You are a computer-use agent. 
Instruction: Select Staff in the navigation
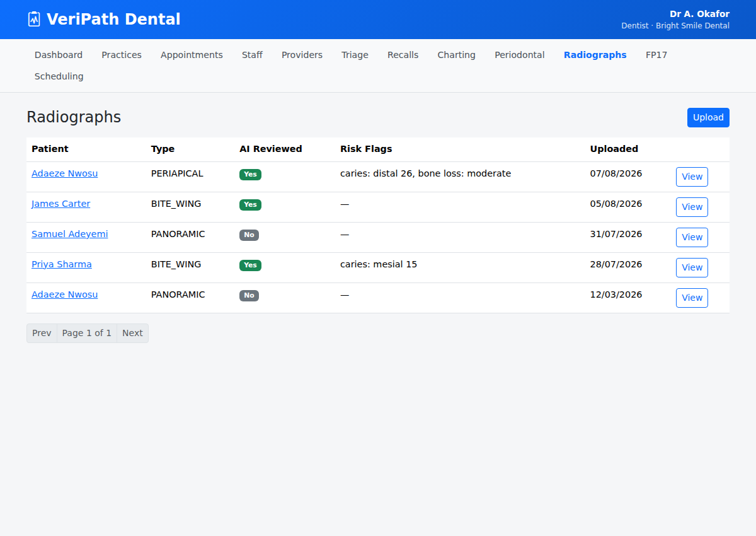coord(252,55)
